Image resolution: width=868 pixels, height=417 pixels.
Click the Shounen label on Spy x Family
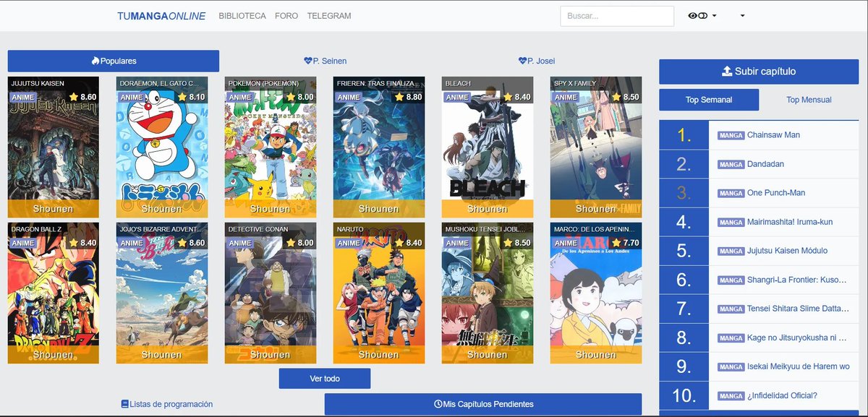pyautogui.click(x=596, y=209)
